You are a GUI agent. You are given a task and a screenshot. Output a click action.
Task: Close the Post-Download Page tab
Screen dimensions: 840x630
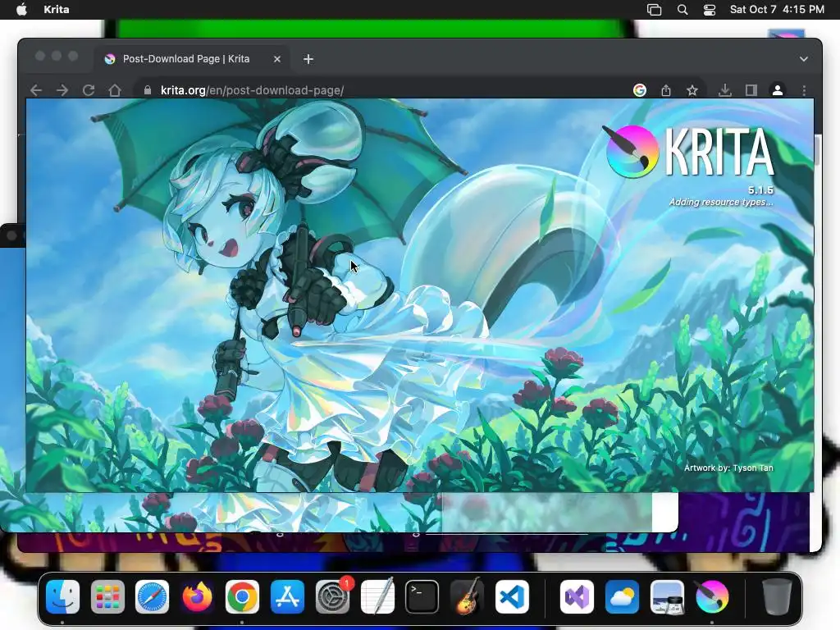(277, 59)
